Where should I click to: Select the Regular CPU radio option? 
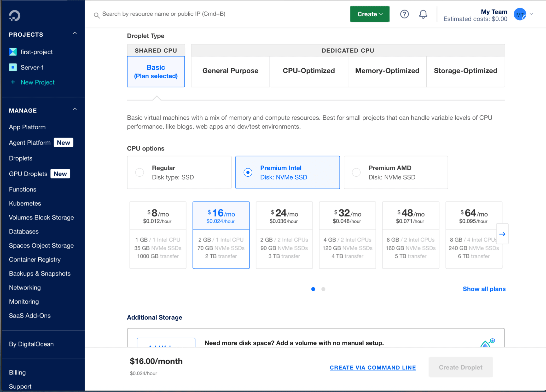click(x=139, y=172)
